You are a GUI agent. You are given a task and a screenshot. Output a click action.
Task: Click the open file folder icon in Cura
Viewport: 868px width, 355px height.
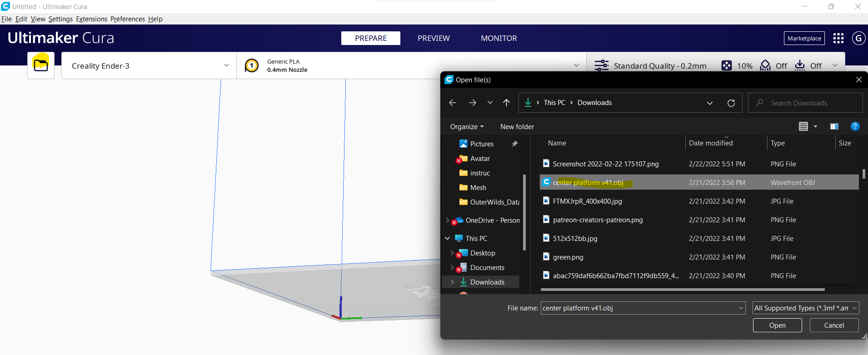(x=41, y=65)
